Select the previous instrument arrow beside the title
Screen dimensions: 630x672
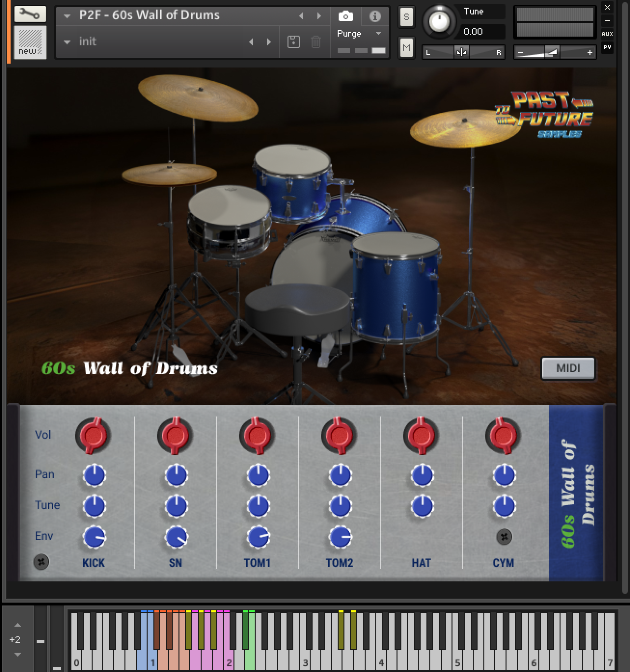coord(301,16)
